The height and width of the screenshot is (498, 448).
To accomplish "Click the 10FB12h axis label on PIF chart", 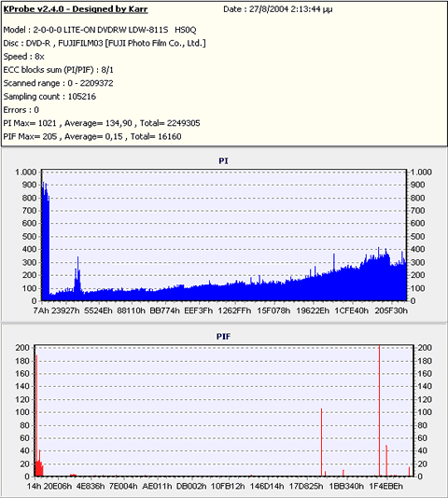I will coord(228,486).
